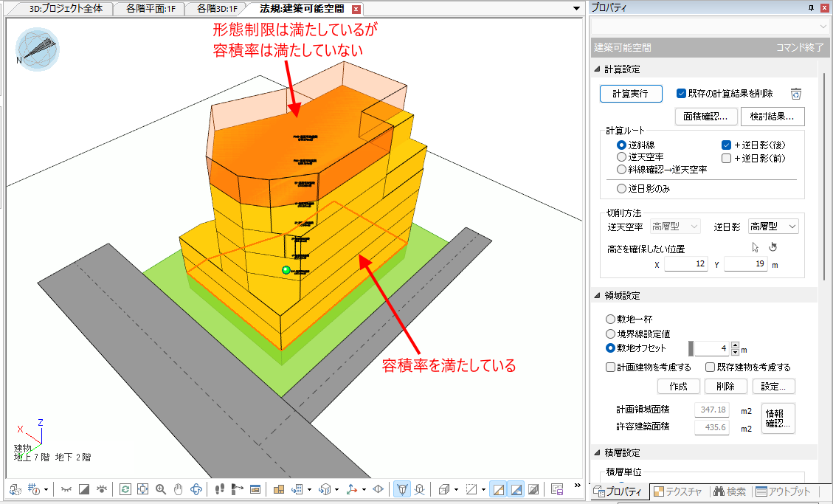Click the pointing hand position picker icon
Image resolution: width=833 pixels, height=504 pixels.
[x=772, y=247]
